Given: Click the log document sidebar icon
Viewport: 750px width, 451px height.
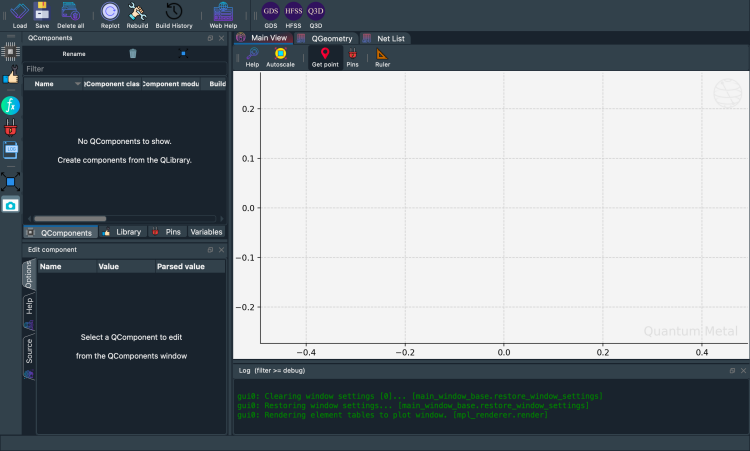Looking at the screenshot, I should [11, 150].
